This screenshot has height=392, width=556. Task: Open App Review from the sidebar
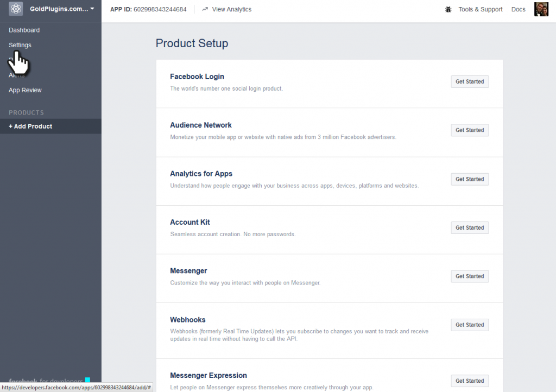click(25, 90)
